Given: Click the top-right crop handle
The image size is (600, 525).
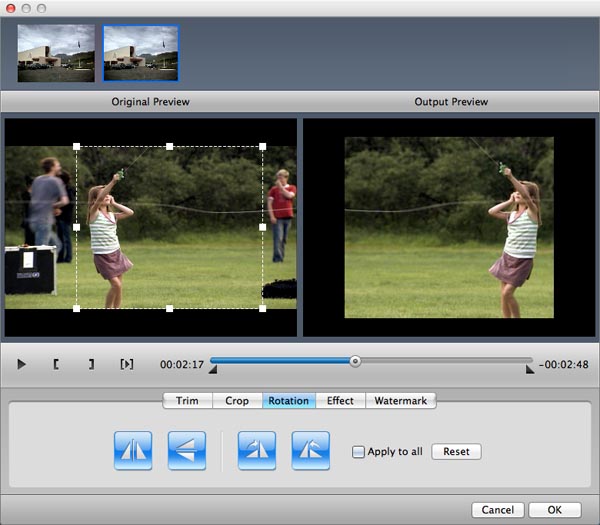Looking at the screenshot, I should (x=262, y=147).
